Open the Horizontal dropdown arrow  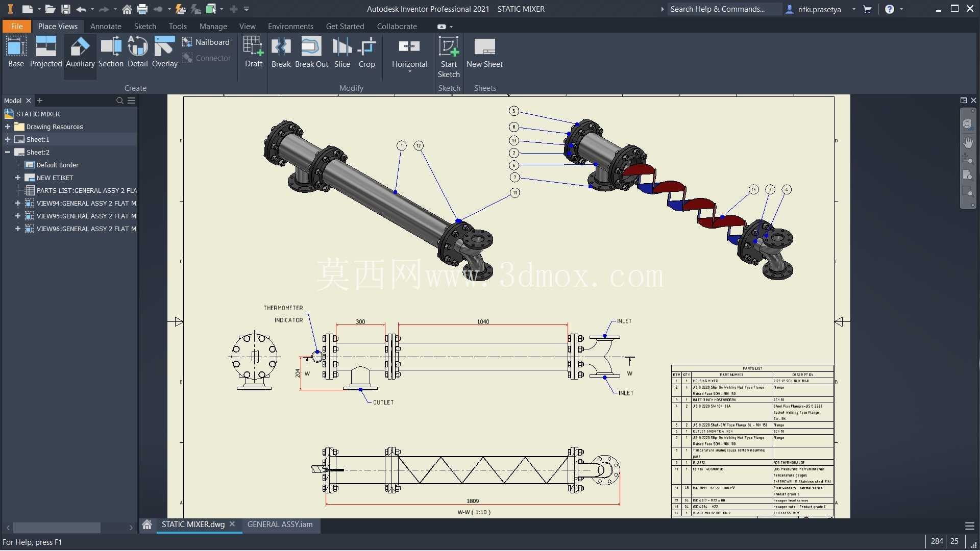(x=409, y=72)
